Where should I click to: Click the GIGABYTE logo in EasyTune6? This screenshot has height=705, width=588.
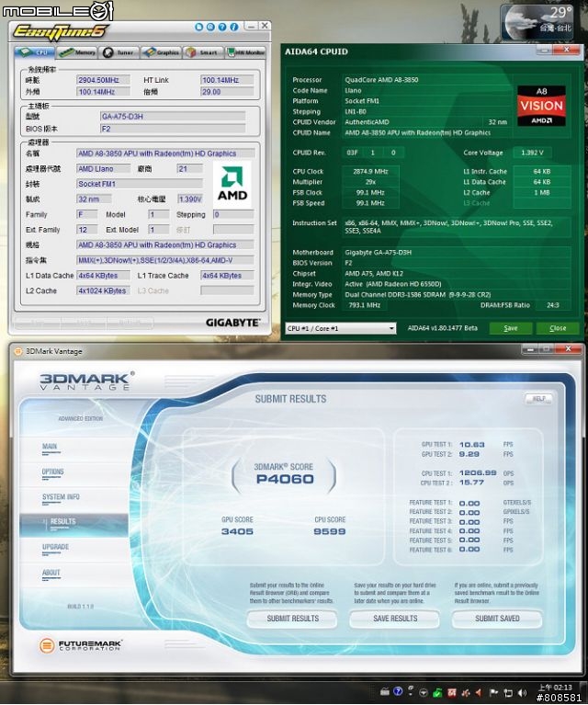232,323
